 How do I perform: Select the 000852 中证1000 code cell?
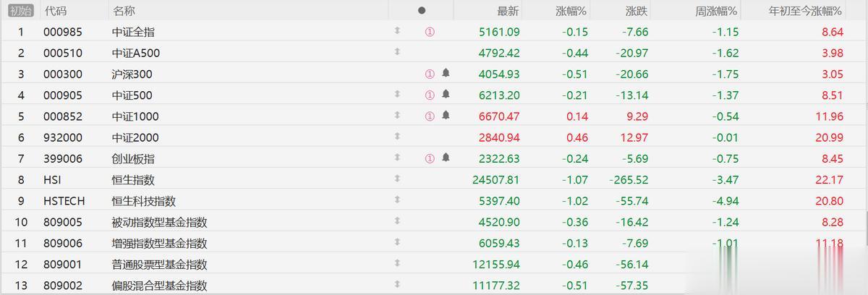[63, 116]
